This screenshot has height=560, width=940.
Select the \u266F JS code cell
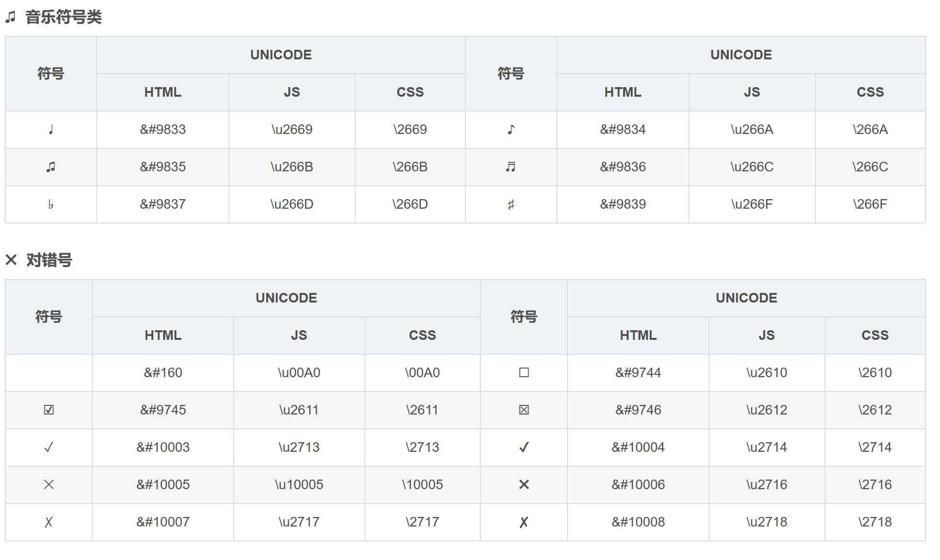[752, 204]
